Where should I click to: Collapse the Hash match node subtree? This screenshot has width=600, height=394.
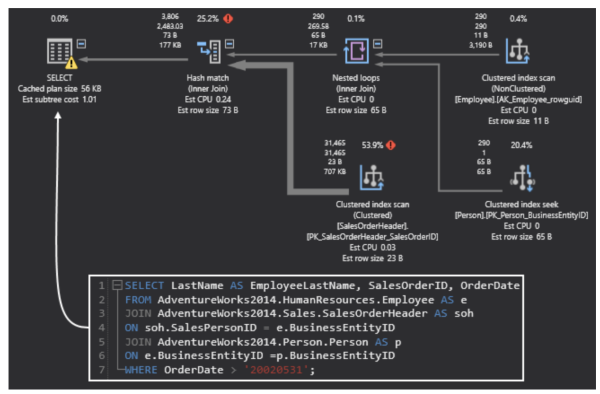[229, 44]
